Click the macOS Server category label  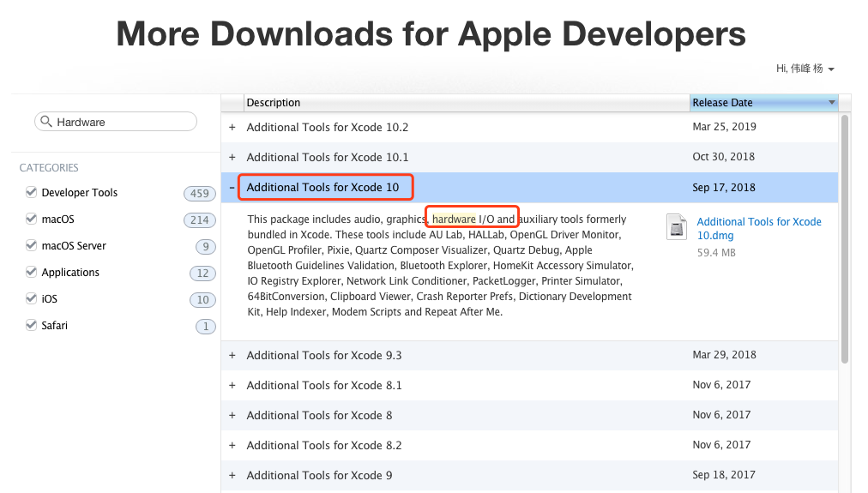point(74,246)
